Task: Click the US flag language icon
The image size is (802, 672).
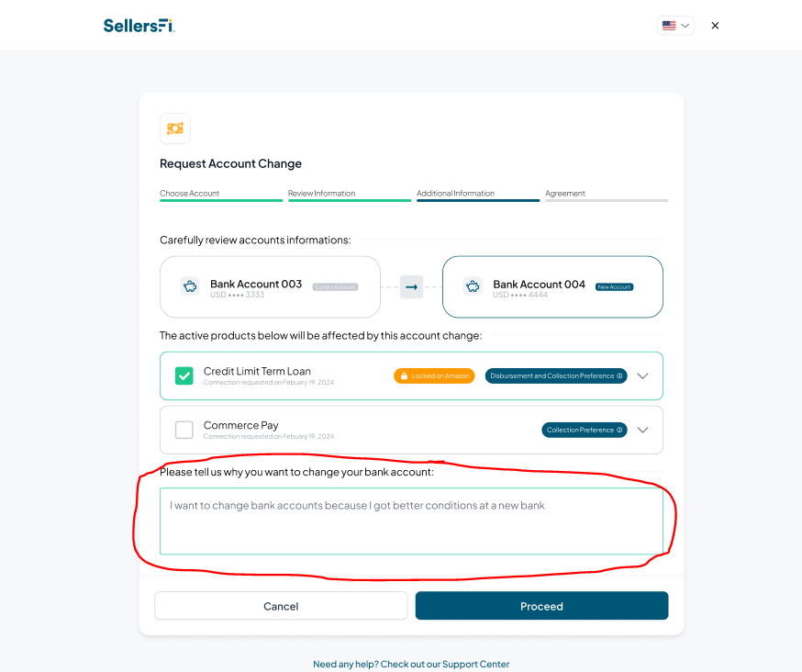Action: (x=669, y=26)
